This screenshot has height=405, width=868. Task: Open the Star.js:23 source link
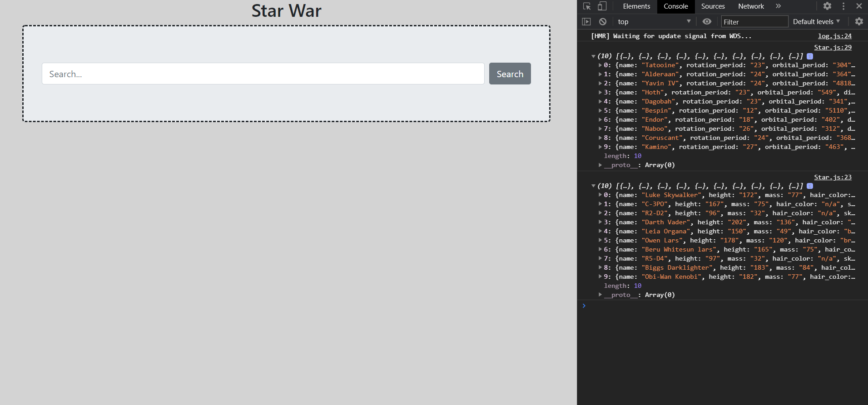point(833,178)
